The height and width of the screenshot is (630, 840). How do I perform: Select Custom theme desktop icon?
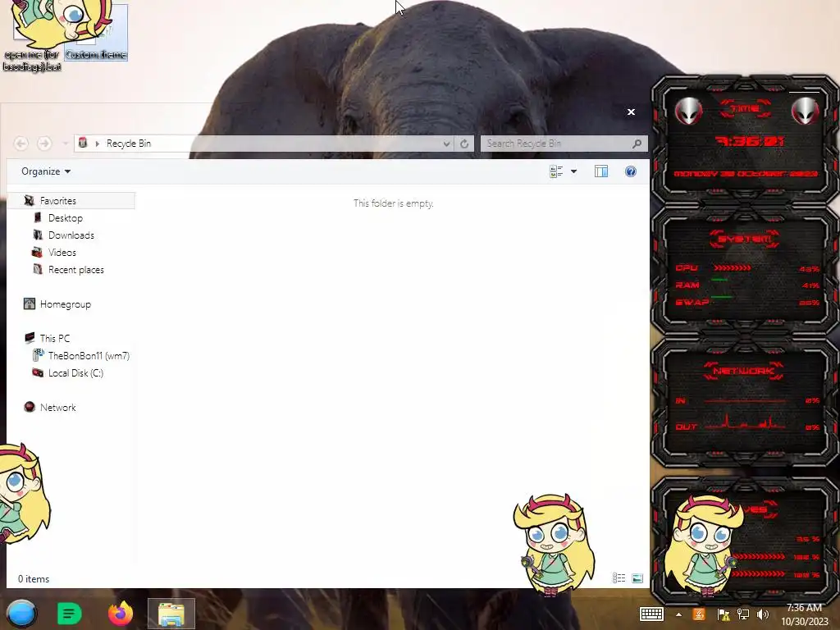click(x=97, y=32)
